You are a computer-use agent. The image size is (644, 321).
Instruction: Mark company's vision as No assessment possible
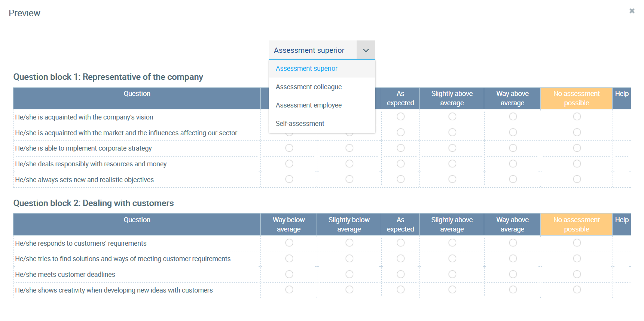[x=577, y=116]
